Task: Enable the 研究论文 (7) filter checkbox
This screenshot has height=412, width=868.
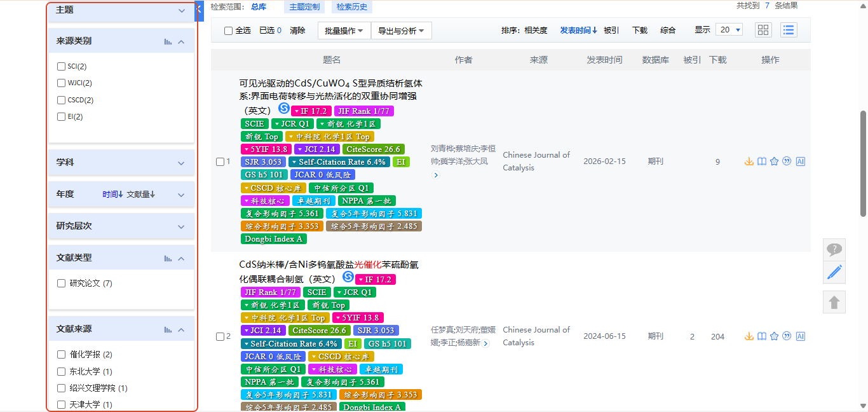Action: click(x=61, y=283)
